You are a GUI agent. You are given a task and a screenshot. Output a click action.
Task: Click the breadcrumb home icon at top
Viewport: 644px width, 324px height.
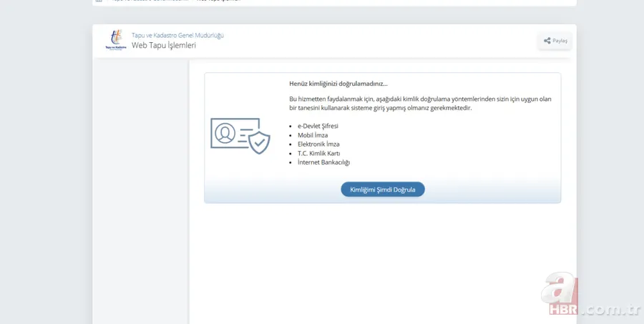click(99, 1)
